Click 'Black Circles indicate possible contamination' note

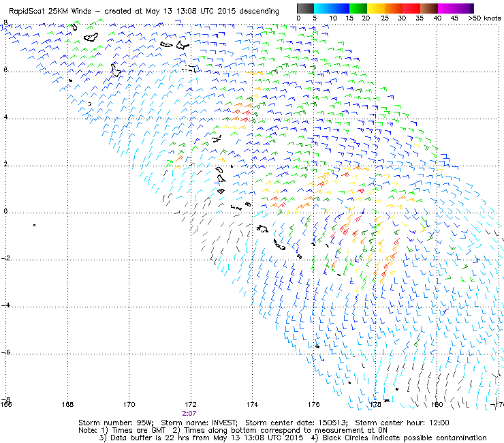pos(405,438)
